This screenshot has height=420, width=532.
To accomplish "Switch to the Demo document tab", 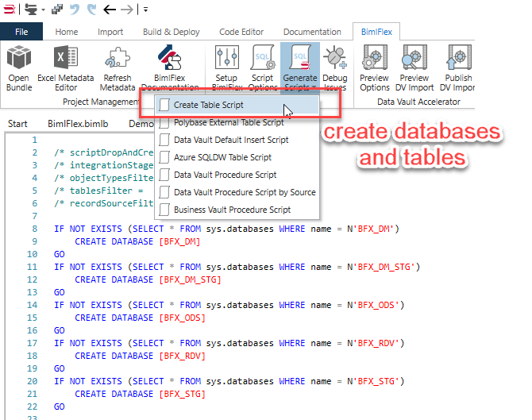I will tap(141, 124).
